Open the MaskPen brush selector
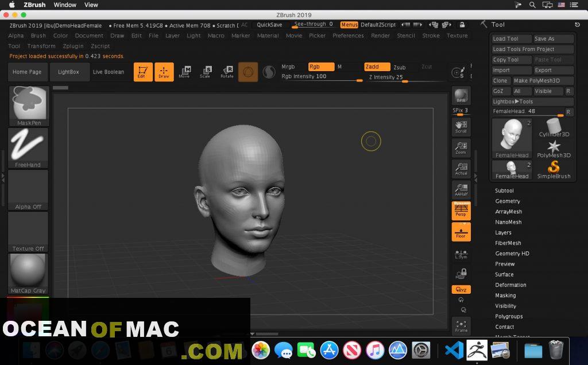588x365 pixels. tap(29, 106)
